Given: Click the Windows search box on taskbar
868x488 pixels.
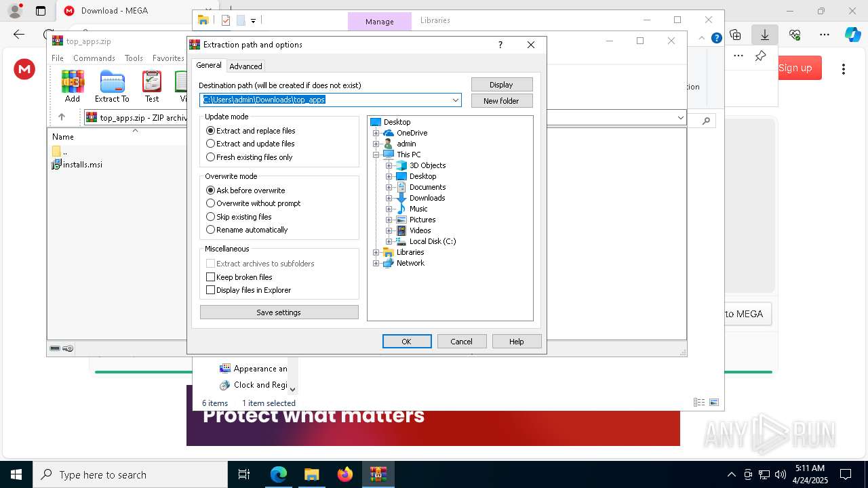Looking at the screenshot, I should (x=130, y=474).
